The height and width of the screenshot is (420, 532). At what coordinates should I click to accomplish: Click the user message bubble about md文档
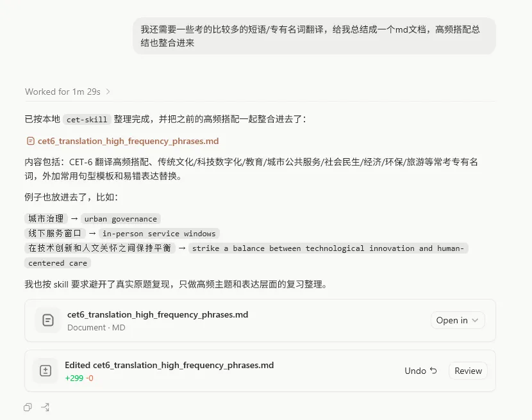[314, 36]
